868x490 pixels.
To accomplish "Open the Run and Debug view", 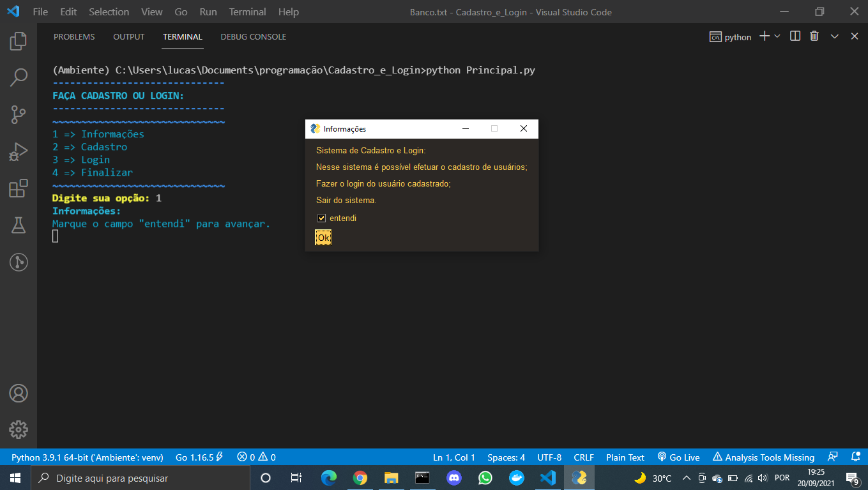I will point(19,151).
